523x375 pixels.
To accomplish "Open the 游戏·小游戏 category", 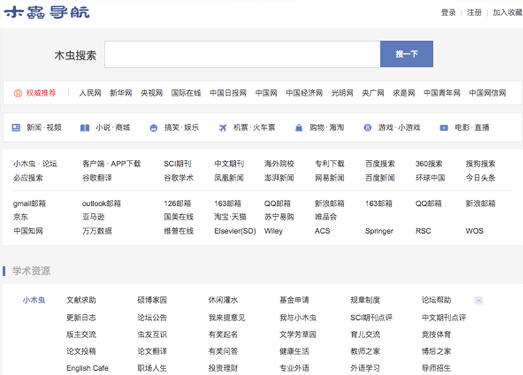I will click(x=399, y=127).
